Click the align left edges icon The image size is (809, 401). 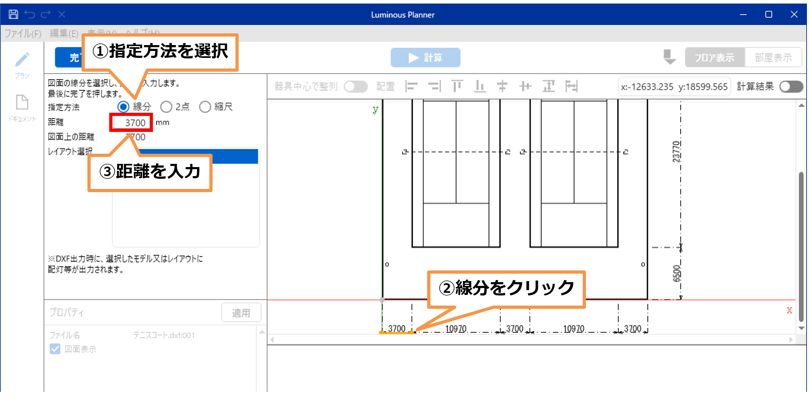coord(411,87)
